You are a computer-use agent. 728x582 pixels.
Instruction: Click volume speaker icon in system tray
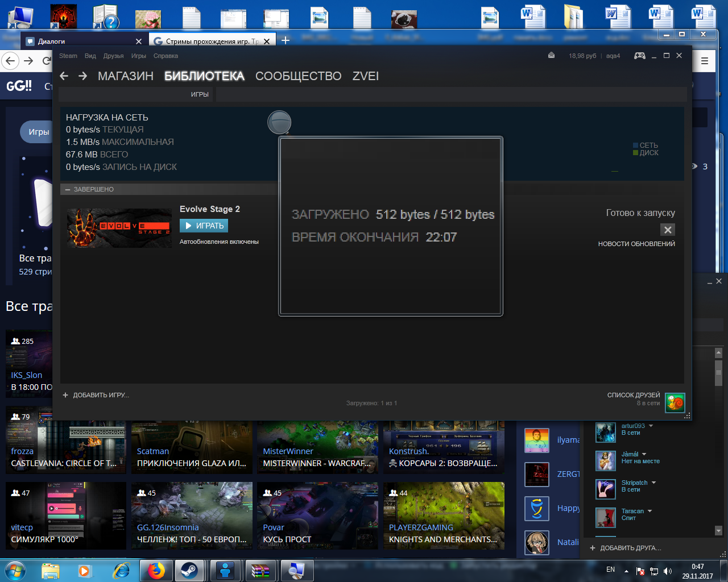pyautogui.click(x=668, y=571)
